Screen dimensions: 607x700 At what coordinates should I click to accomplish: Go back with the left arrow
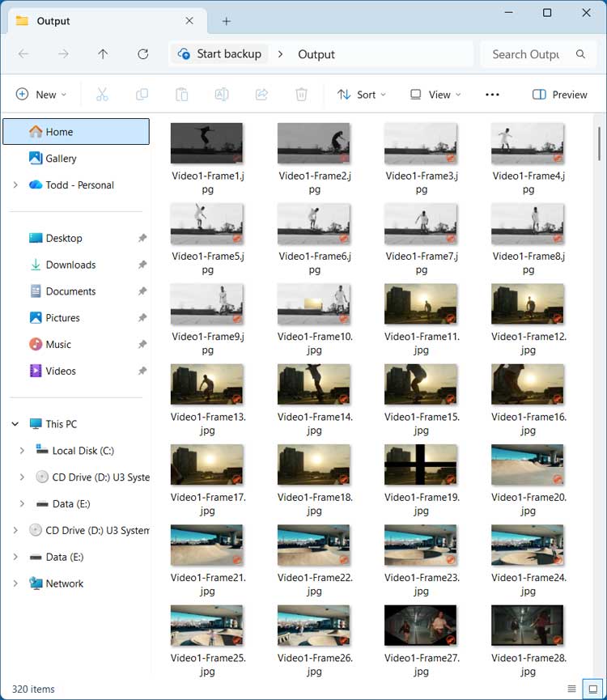(x=23, y=54)
